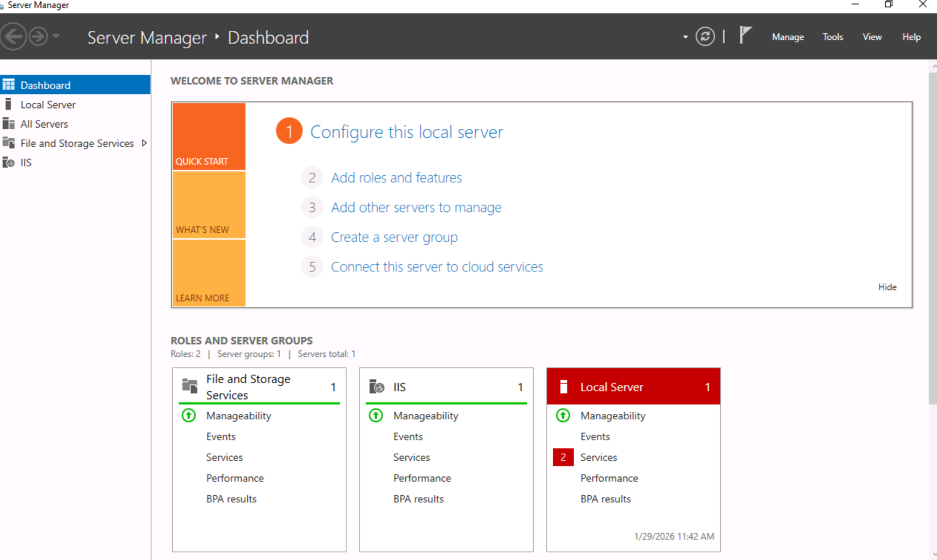Click the File and Storage Services tile icon

pos(190,387)
